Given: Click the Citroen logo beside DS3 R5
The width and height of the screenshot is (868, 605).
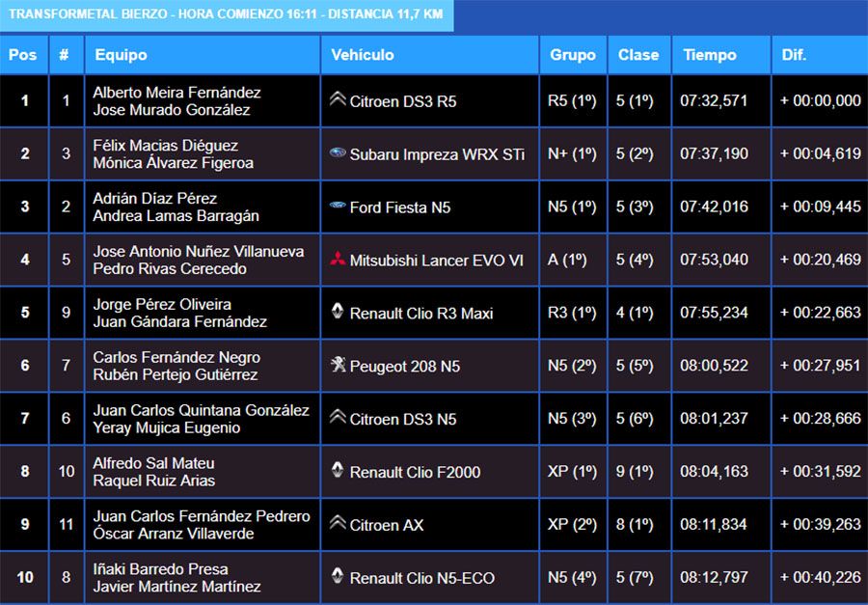Looking at the screenshot, I should coord(338,99).
